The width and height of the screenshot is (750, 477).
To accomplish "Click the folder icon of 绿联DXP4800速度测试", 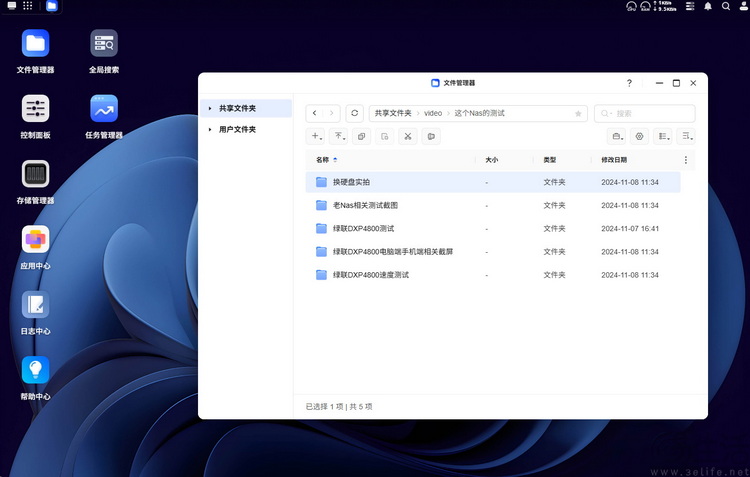I will [321, 275].
